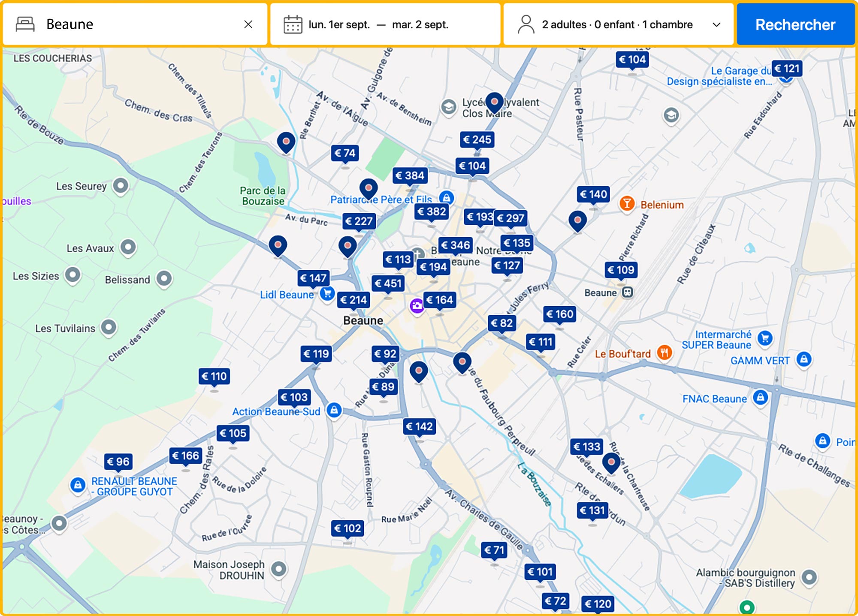Select the € 451 price pin
Viewport: 858px width, 616px height.
coord(388,282)
